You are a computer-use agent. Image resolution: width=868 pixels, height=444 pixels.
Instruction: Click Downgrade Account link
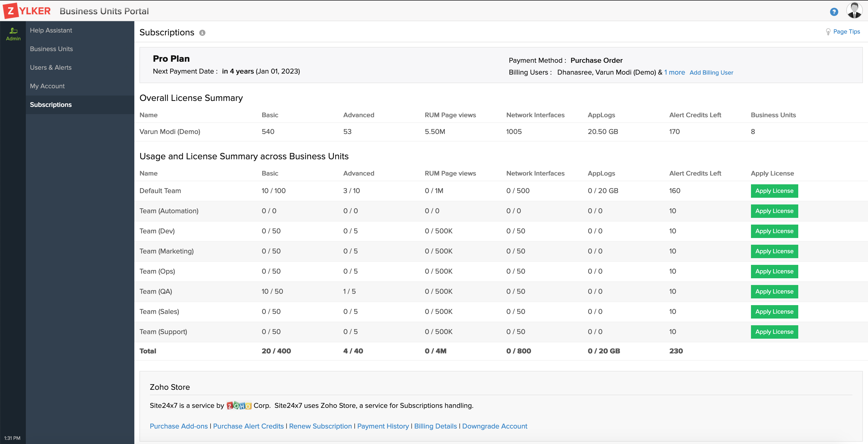click(x=494, y=426)
